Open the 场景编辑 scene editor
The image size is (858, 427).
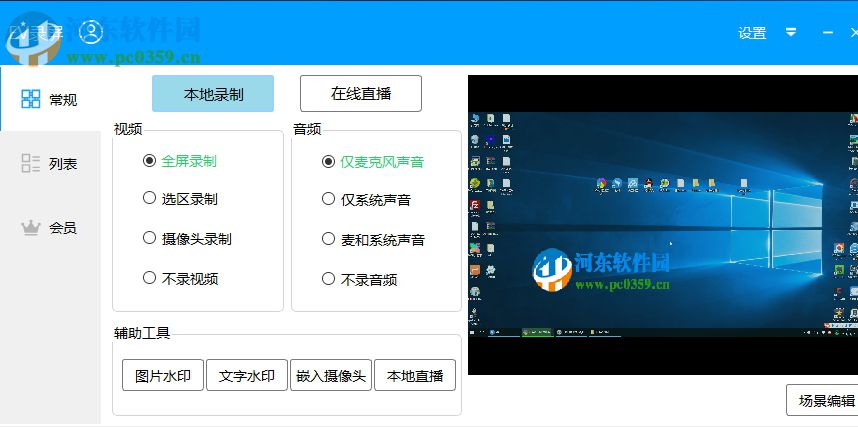[x=822, y=400]
